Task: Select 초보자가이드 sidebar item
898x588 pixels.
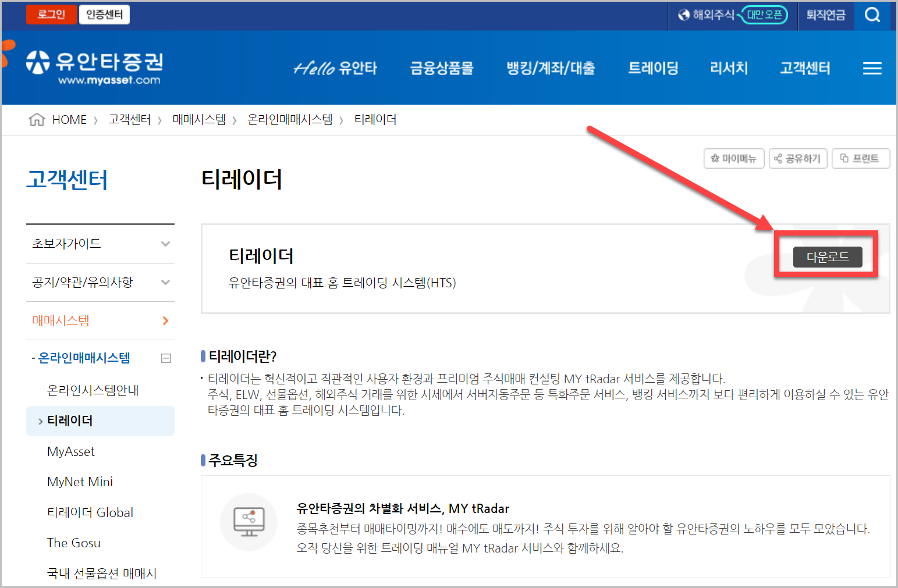Action: point(66,244)
